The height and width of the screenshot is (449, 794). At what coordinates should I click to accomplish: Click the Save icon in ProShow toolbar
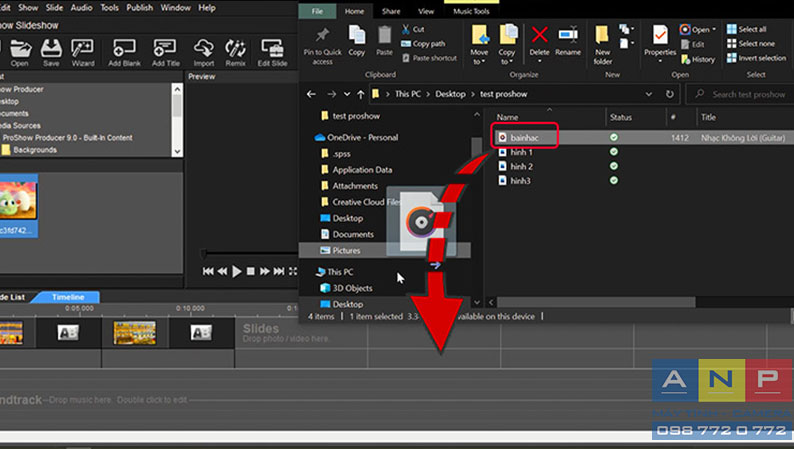pos(51,53)
